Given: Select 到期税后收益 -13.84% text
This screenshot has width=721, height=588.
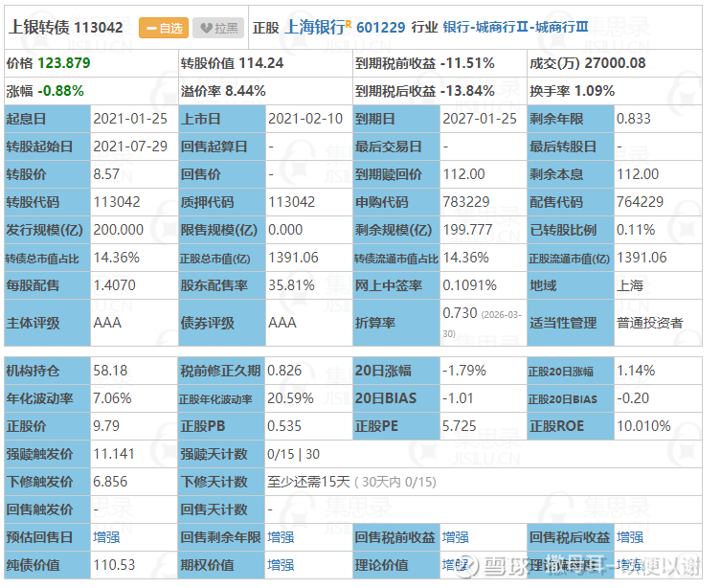Looking at the screenshot, I should (x=424, y=91).
